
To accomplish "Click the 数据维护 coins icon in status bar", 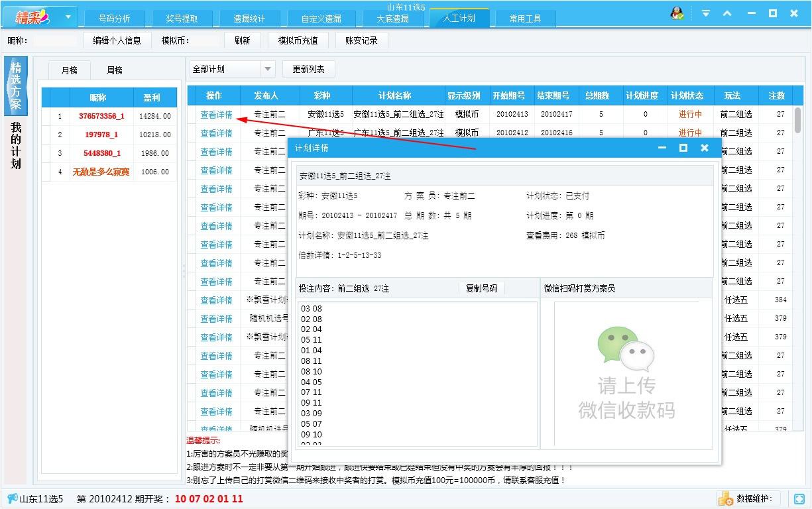I will (x=724, y=498).
